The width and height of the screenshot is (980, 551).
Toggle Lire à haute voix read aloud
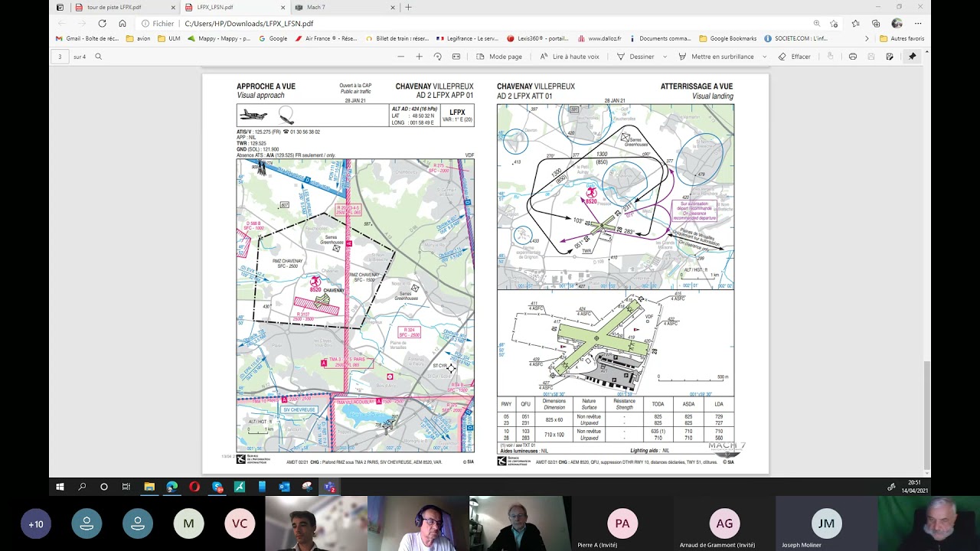[569, 57]
